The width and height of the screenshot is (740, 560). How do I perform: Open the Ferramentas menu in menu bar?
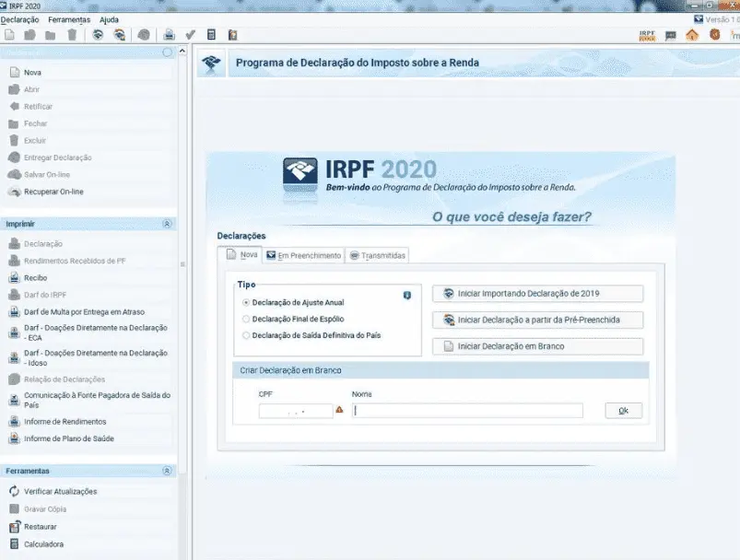(69, 19)
